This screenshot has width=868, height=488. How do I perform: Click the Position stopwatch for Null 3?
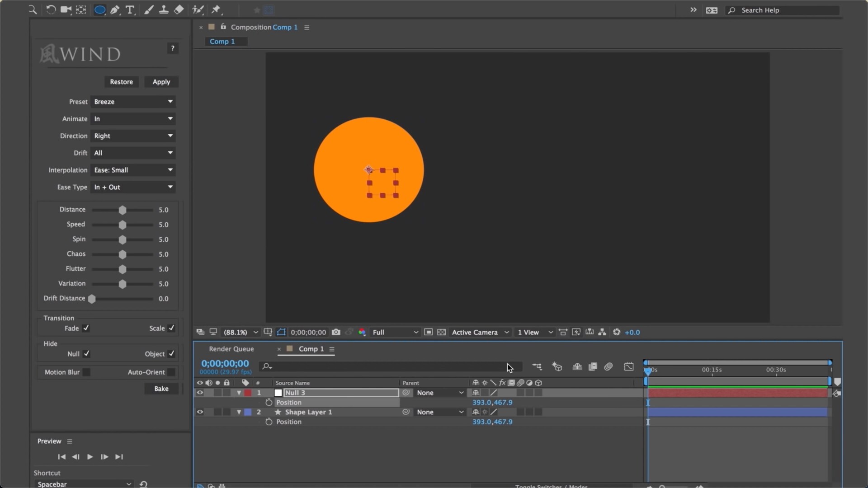click(x=269, y=402)
